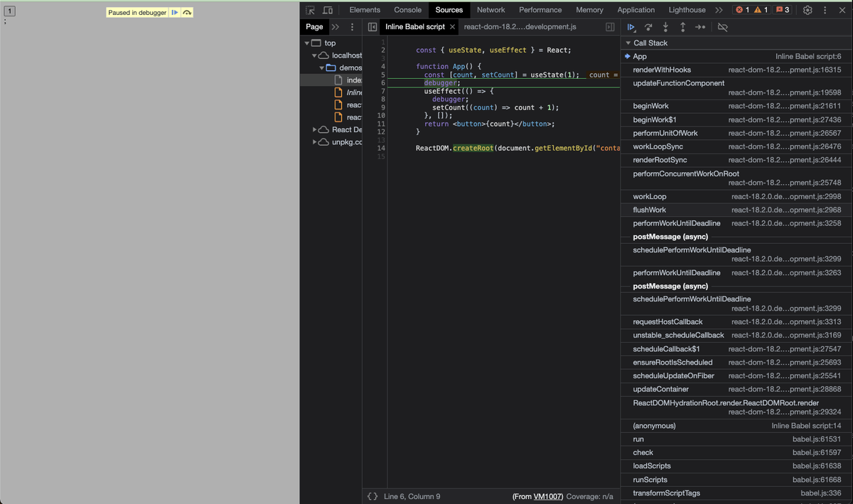Open the navigator pane three-dot menu

(352, 27)
